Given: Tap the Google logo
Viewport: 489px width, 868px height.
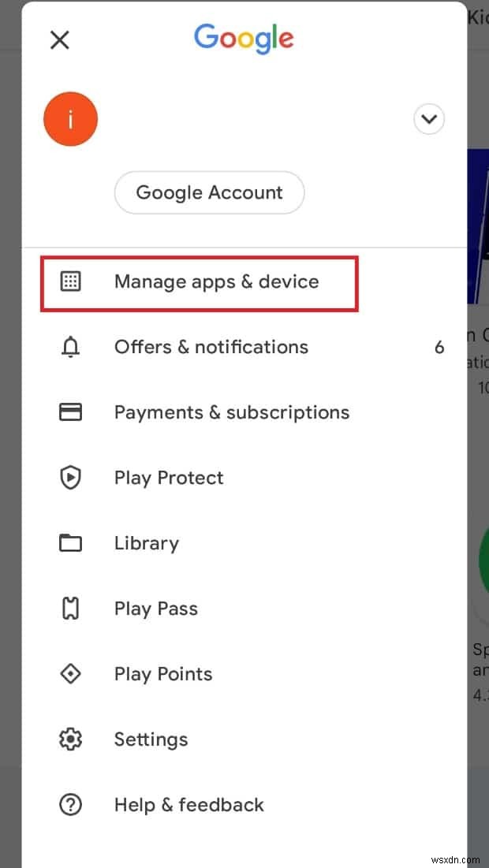Looking at the screenshot, I should 244,39.
